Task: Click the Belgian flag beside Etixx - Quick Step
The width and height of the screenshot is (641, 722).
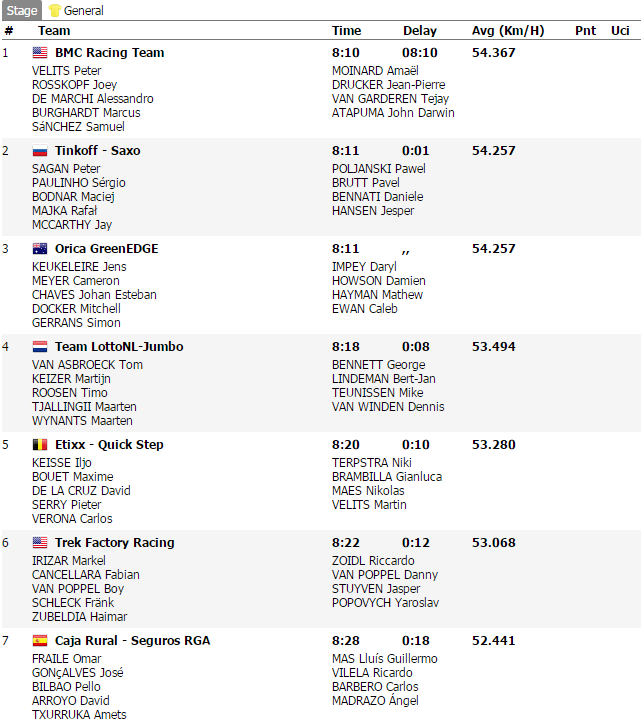Action: click(x=40, y=445)
